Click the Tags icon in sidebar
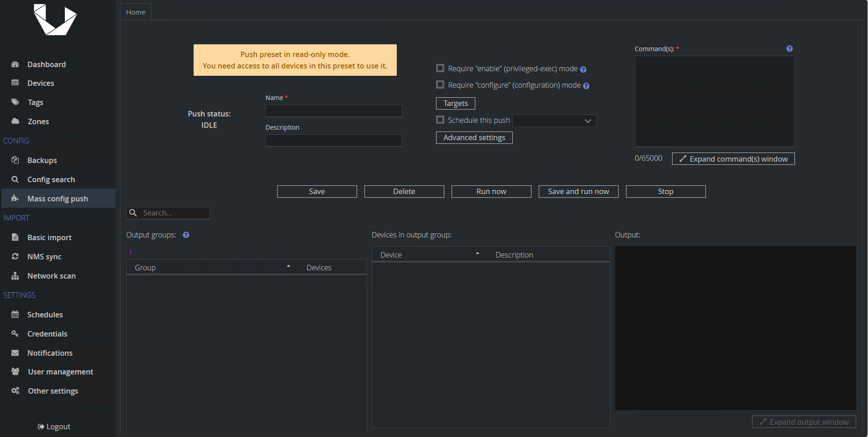 (15, 102)
